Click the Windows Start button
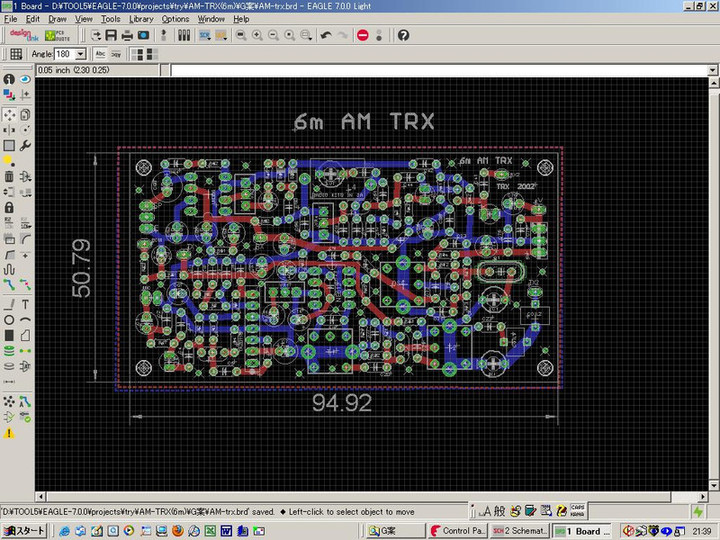The width and height of the screenshot is (720, 540). point(24,531)
